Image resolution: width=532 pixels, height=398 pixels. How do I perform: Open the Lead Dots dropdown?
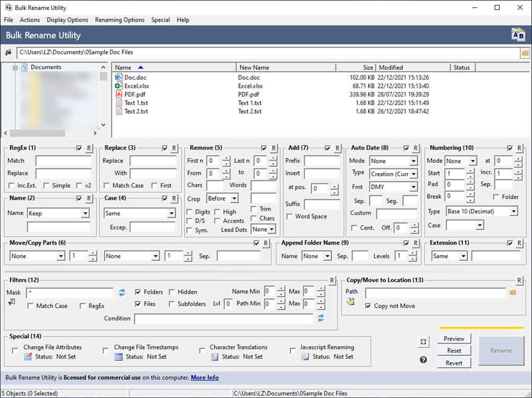pos(272,229)
